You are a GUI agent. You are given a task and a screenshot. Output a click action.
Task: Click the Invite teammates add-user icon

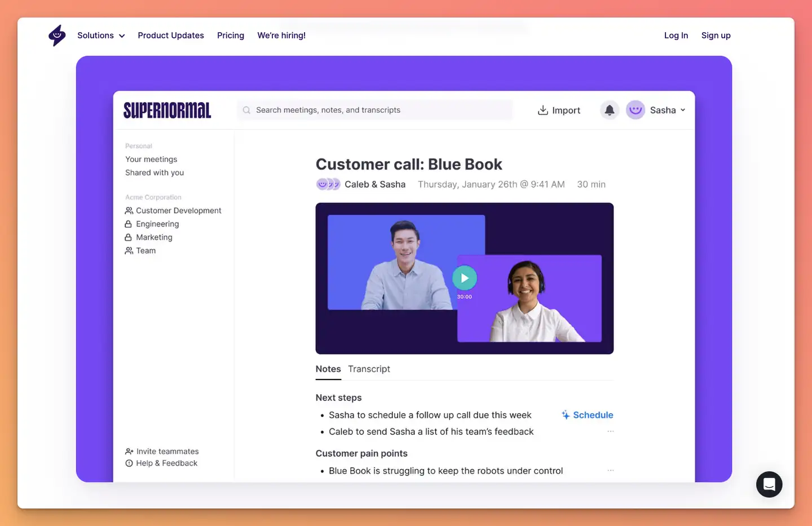pyautogui.click(x=129, y=452)
